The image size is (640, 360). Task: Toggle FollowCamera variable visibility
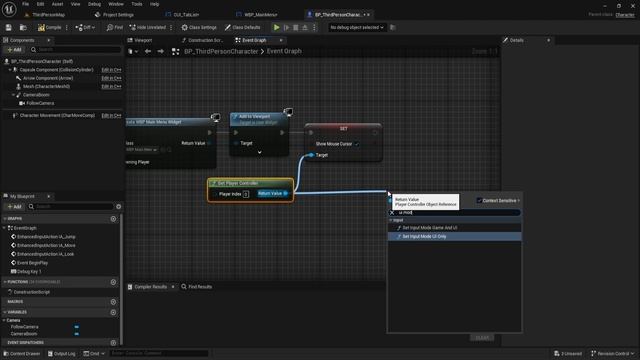coord(76,327)
